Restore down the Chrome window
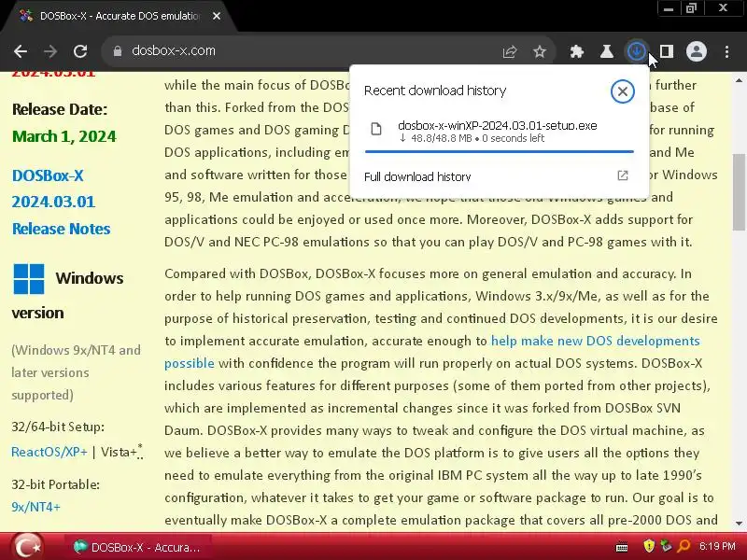This screenshot has height=560, width=747. (x=691, y=8)
